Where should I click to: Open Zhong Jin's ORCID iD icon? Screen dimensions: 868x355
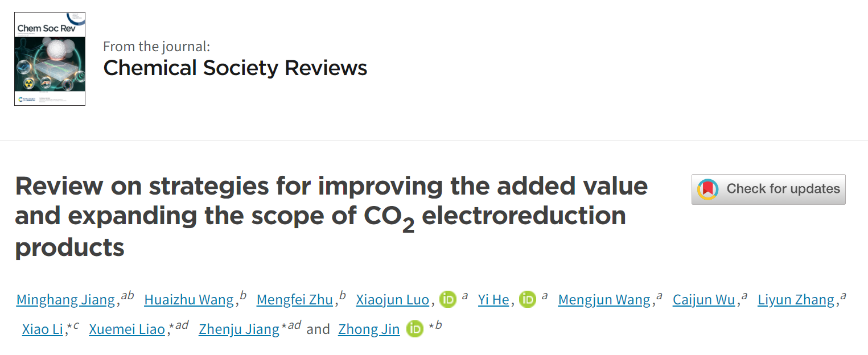tap(415, 329)
